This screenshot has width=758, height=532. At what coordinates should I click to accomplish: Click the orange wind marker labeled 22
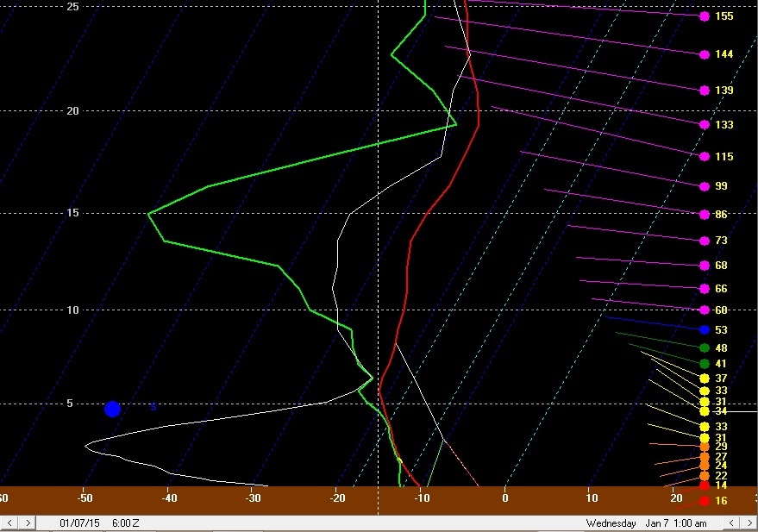[x=705, y=476]
